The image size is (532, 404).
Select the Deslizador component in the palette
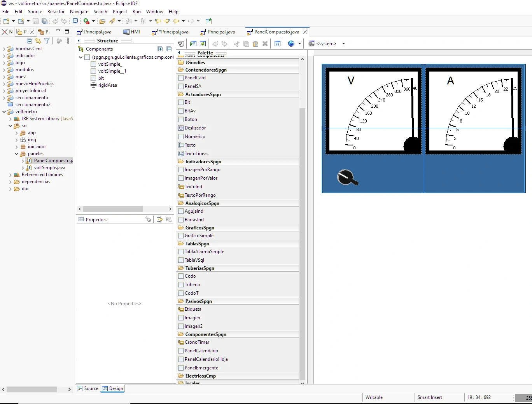pyautogui.click(x=194, y=128)
